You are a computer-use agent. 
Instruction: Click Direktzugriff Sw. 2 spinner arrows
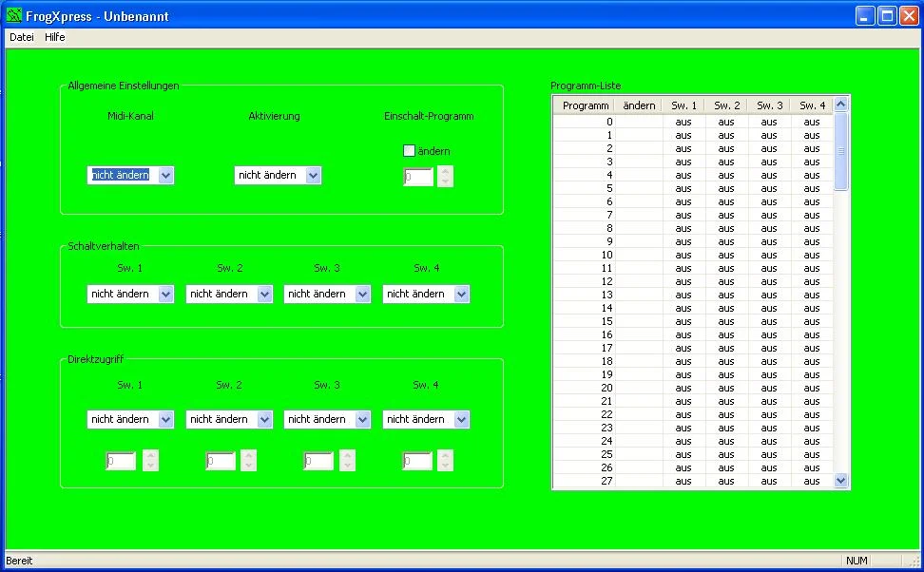[x=249, y=461]
